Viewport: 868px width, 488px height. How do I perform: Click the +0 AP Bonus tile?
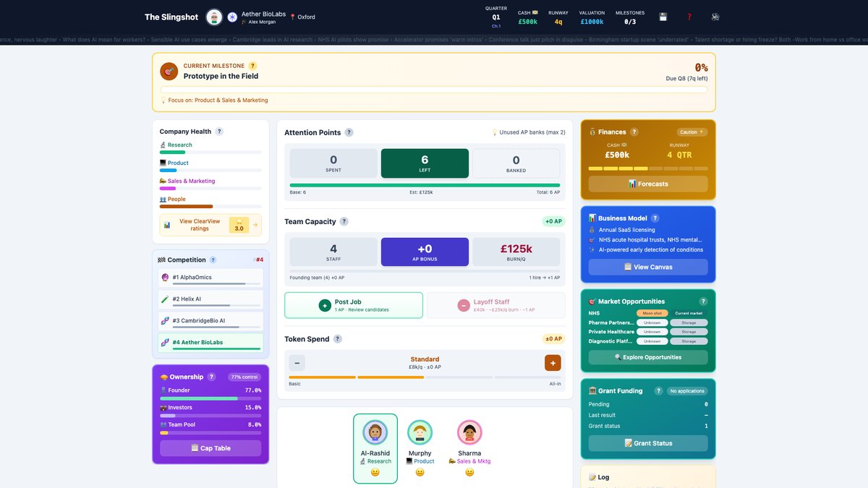pos(425,252)
